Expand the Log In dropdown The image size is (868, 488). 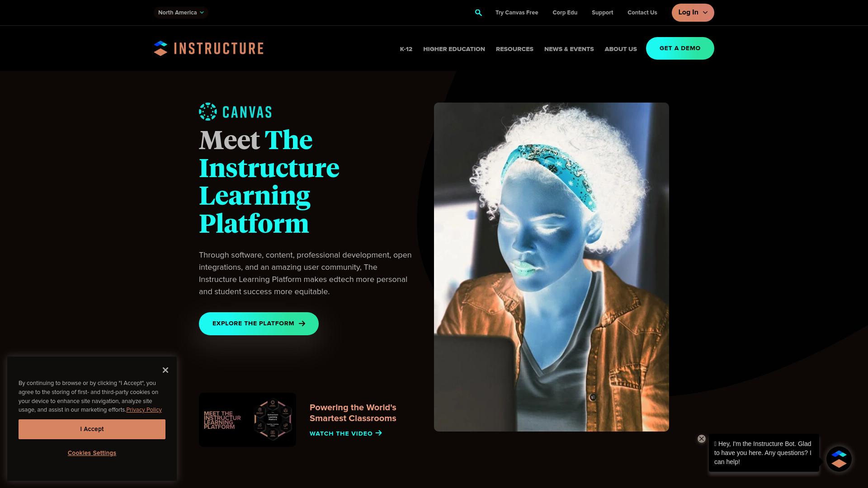point(693,13)
